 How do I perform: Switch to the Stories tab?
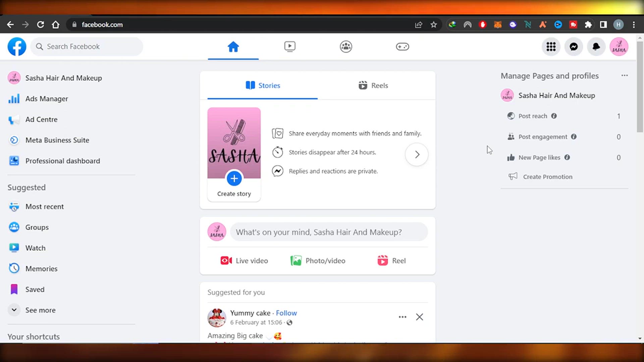click(263, 85)
